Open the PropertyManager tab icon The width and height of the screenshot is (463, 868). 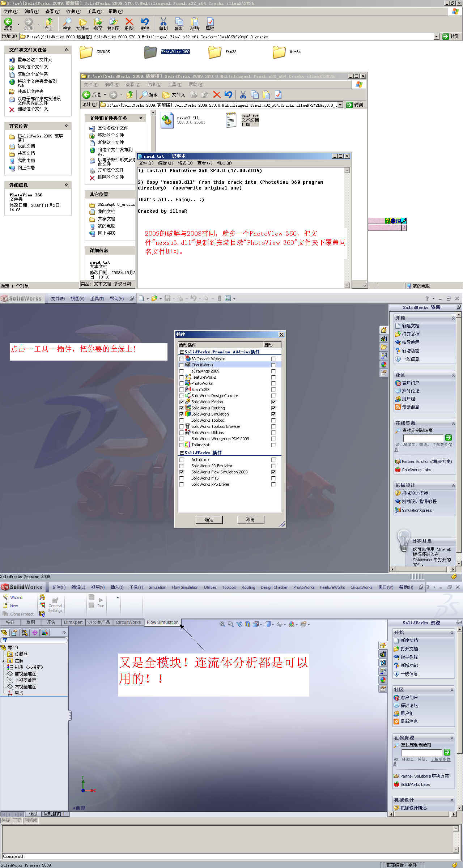(14, 633)
